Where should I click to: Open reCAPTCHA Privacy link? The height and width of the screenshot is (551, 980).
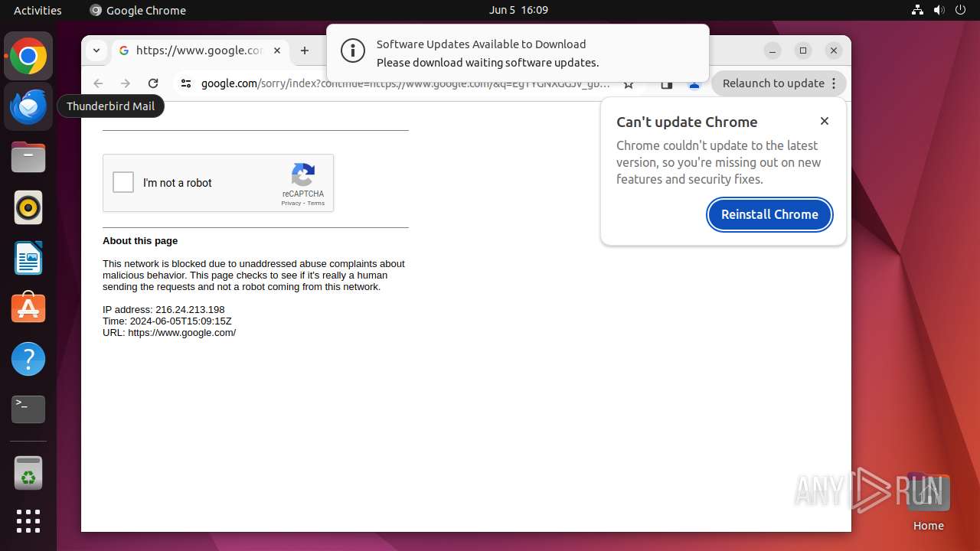pyautogui.click(x=291, y=204)
